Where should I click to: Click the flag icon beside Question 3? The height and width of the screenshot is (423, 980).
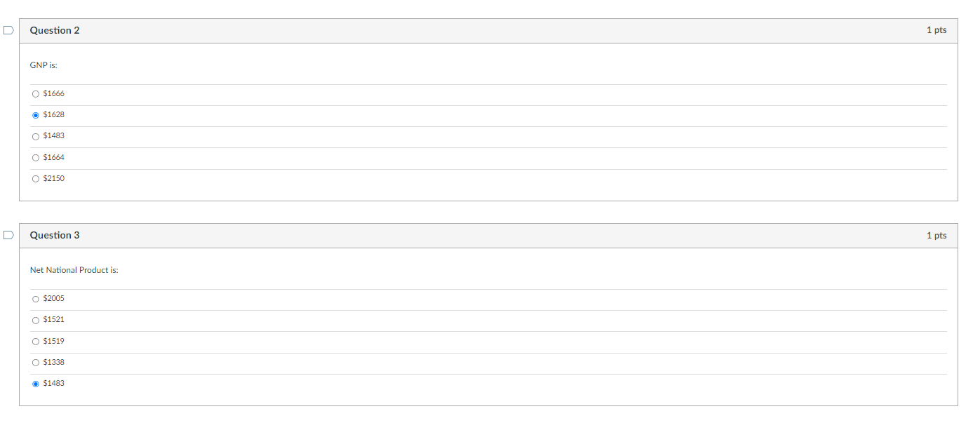click(x=8, y=234)
